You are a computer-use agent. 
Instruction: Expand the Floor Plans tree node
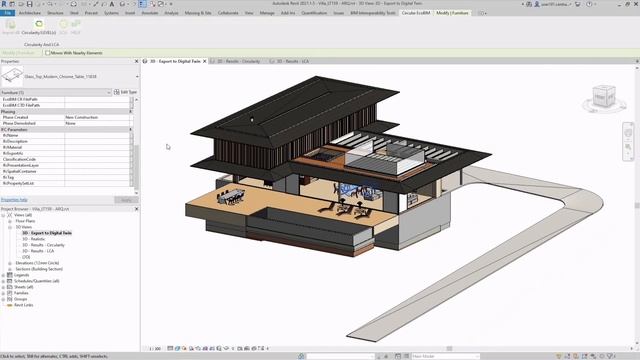tap(10, 221)
